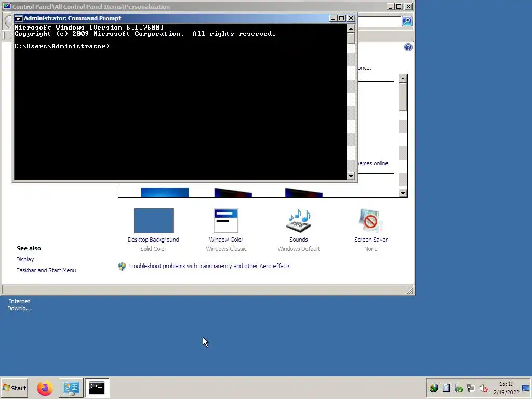Click the Windows Default label under Sounds
The width and height of the screenshot is (532, 399).
tap(299, 249)
